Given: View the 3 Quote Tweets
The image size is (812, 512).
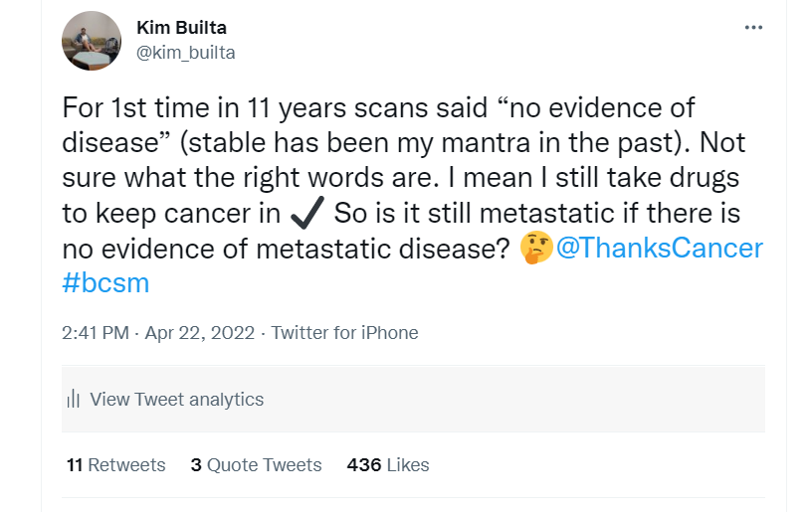Looking at the screenshot, I should tap(256, 464).
